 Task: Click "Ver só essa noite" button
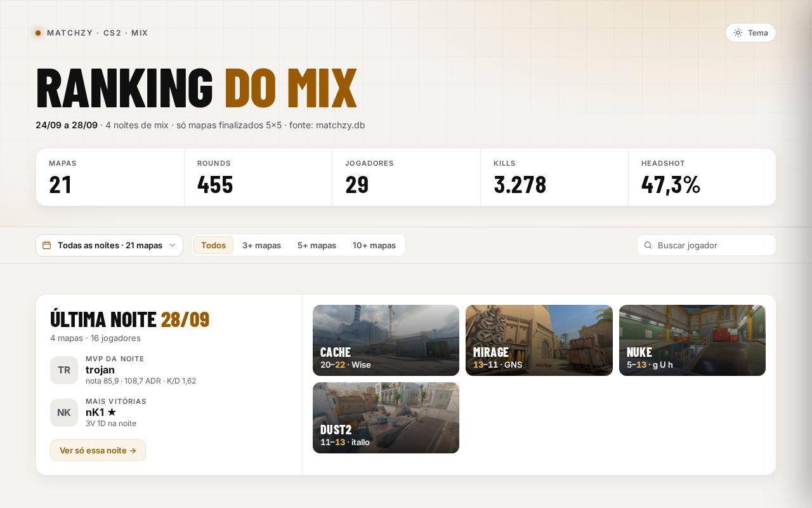[98, 450]
